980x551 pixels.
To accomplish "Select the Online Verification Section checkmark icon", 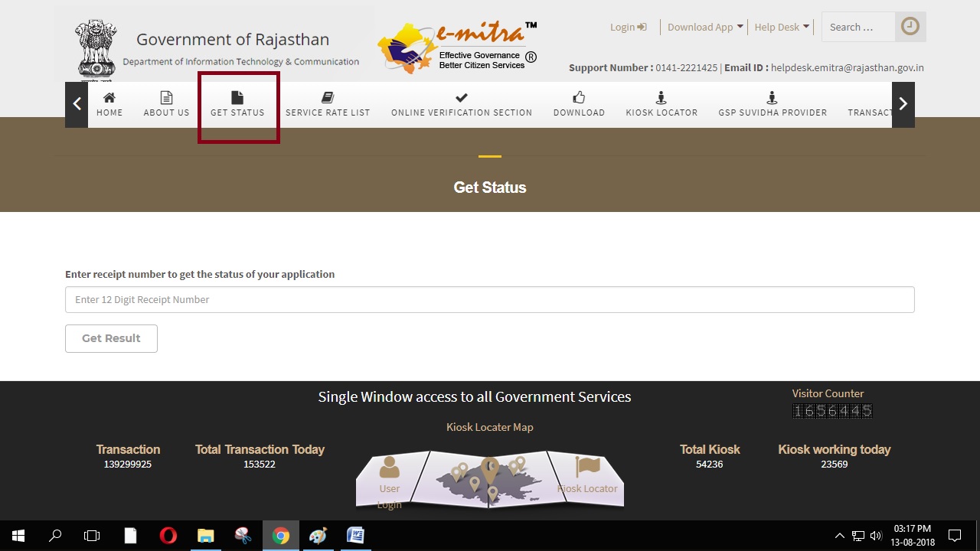I will 461,98.
